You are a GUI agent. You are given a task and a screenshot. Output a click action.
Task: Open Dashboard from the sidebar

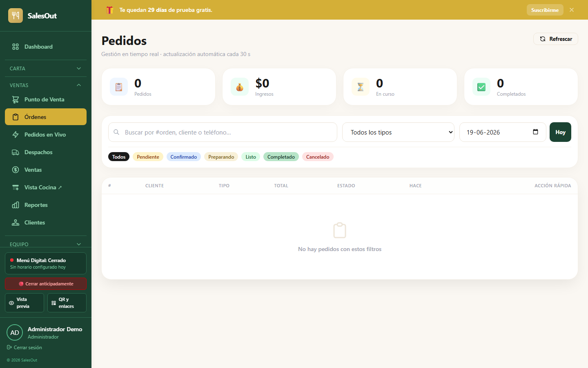point(46,47)
